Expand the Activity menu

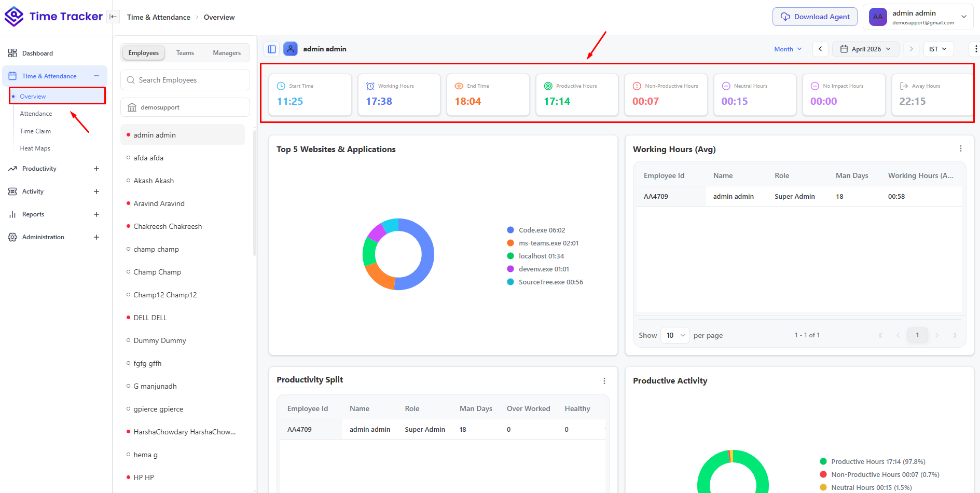pyautogui.click(x=96, y=191)
